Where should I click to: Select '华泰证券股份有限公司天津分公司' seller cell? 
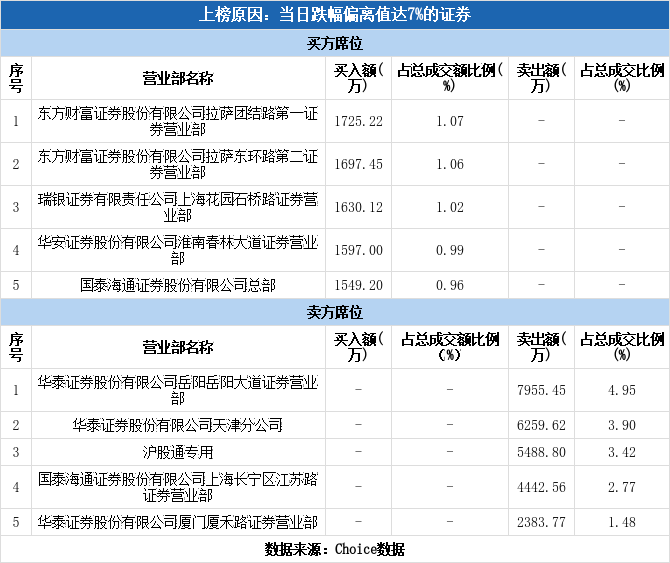[178, 425]
